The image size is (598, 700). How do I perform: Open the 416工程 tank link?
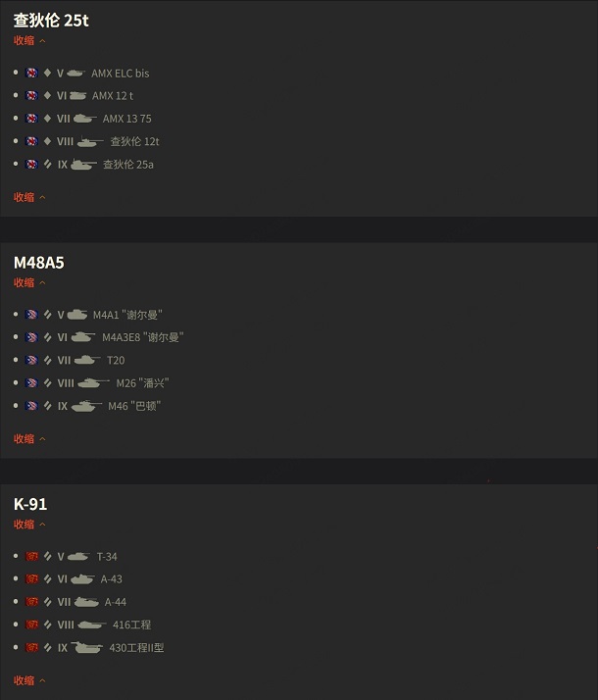point(131,625)
